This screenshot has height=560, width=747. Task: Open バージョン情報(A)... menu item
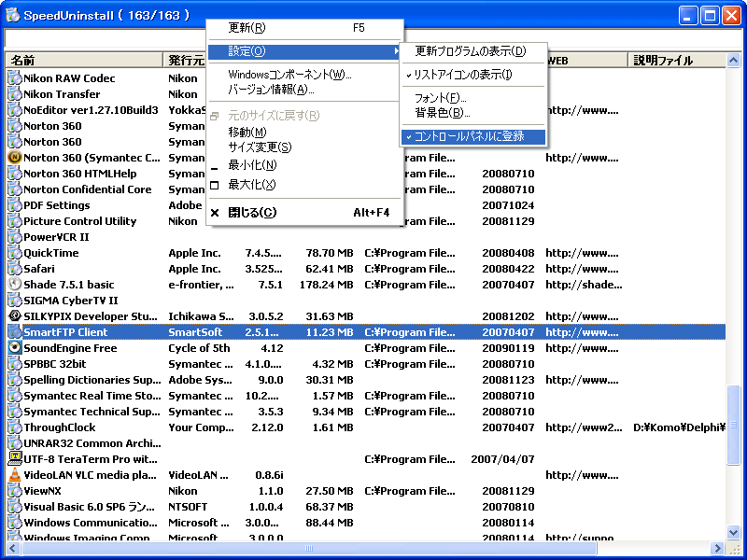pyautogui.click(x=305, y=90)
